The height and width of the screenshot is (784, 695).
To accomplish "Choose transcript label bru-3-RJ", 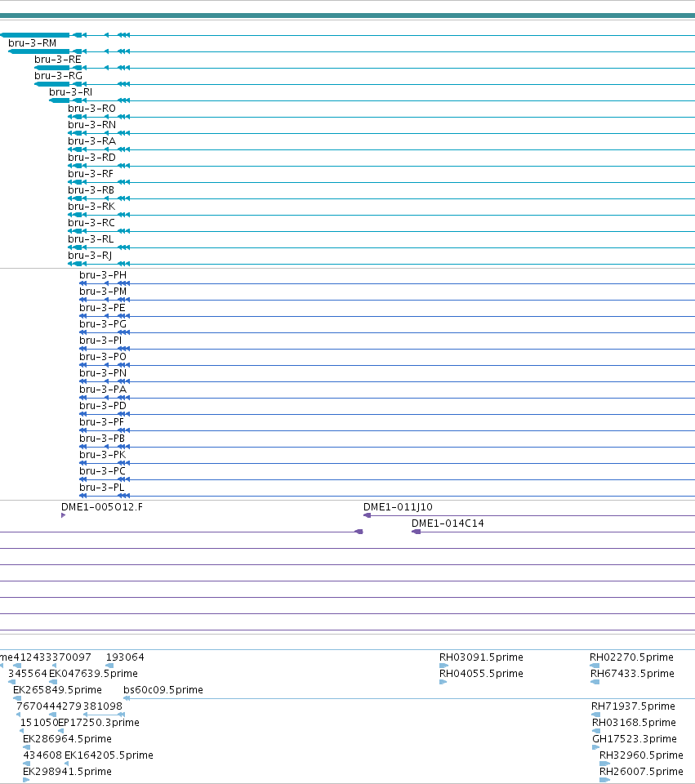I will [90, 256].
